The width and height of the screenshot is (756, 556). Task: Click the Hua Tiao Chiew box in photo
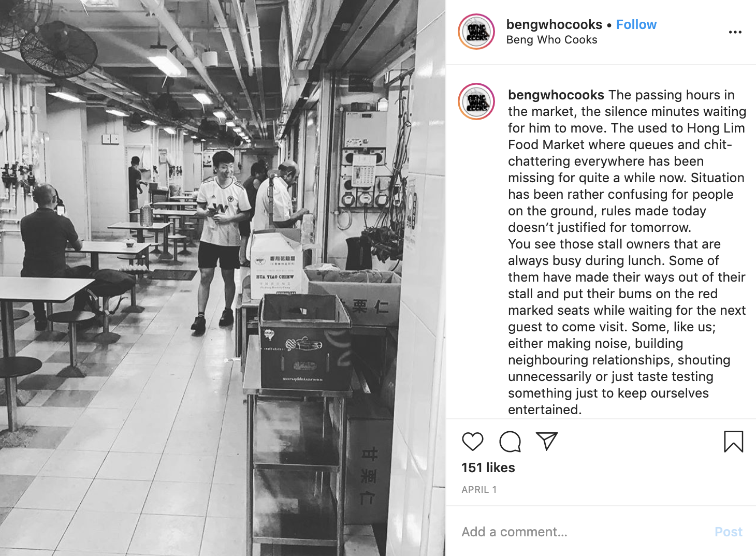click(275, 264)
